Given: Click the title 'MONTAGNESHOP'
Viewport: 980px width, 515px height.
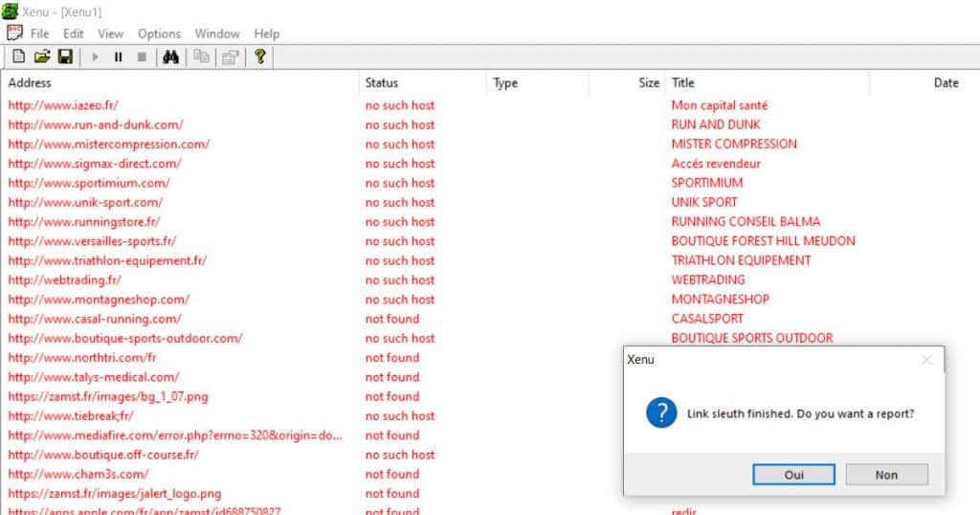Looking at the screenshot, I should [720, 299].
